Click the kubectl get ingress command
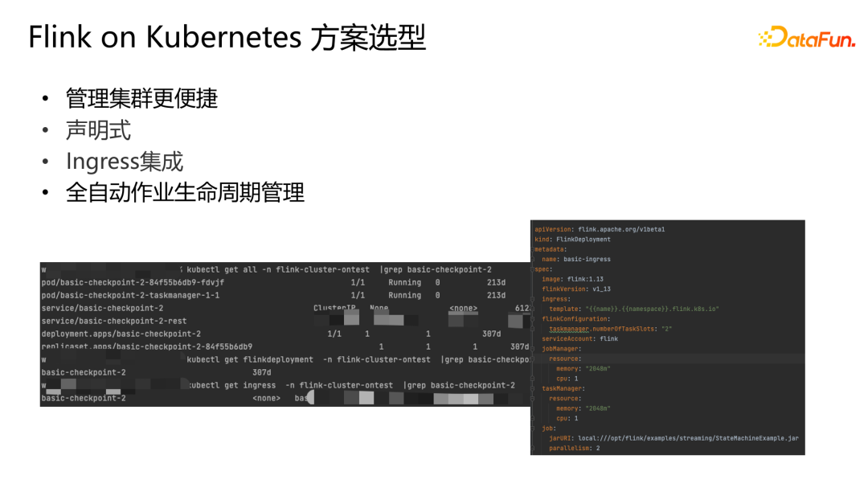Image resolution: width=868 pixels, height=488 pixels. coord(350,385)
